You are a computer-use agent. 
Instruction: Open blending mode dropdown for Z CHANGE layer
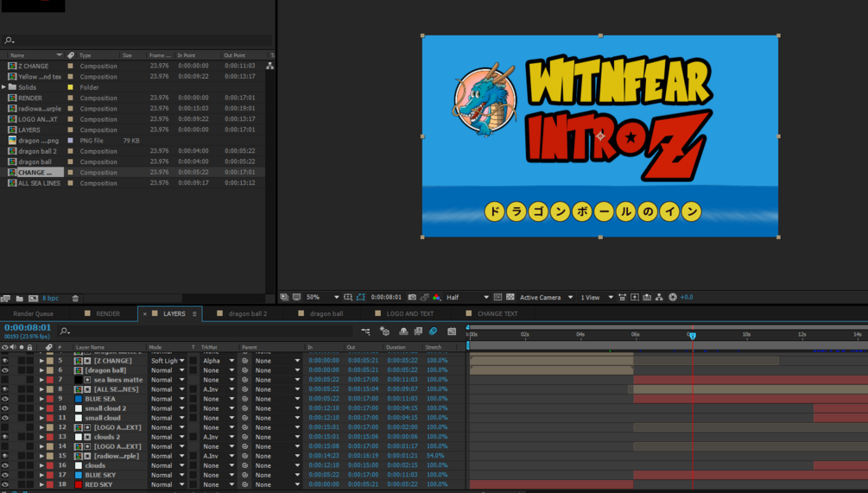pyautogui.click(x=168, y=361)
